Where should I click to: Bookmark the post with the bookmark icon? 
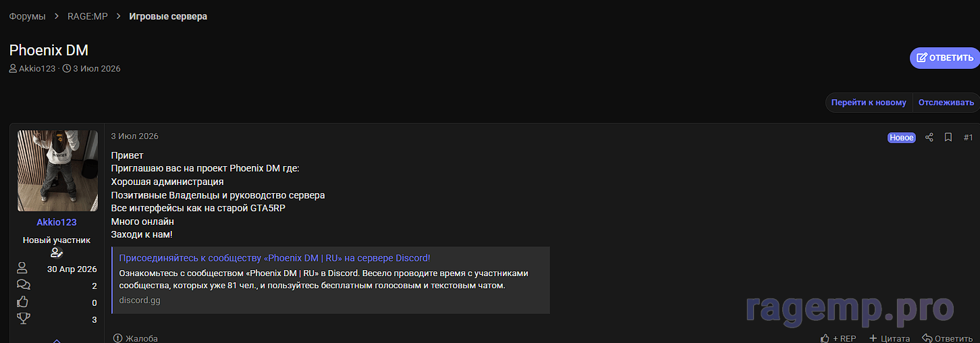[948, 137]
